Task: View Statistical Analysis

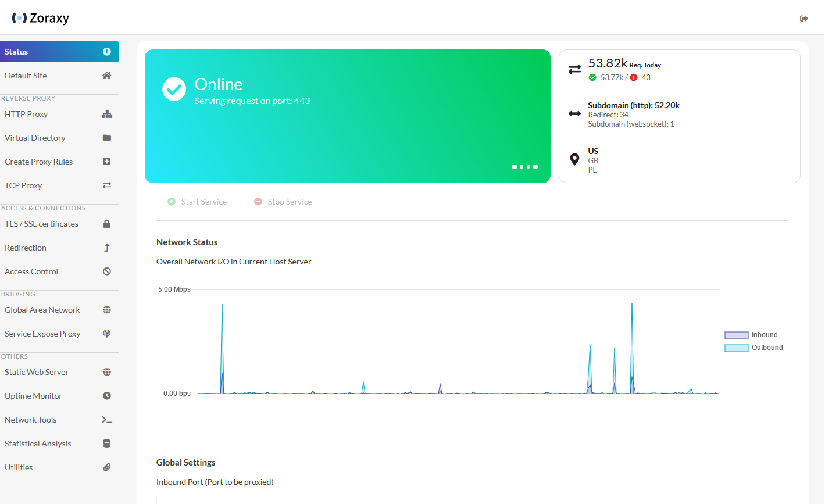Action: click(59, 444)
